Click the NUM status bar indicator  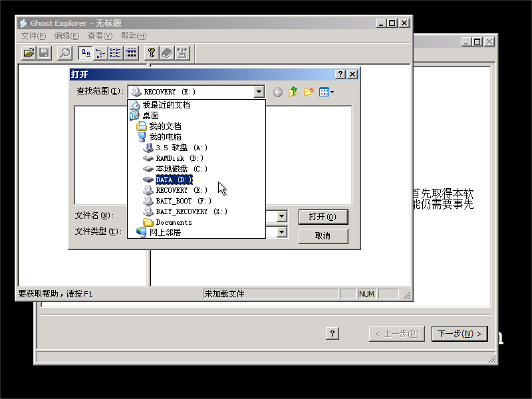[x=366, y=294]
